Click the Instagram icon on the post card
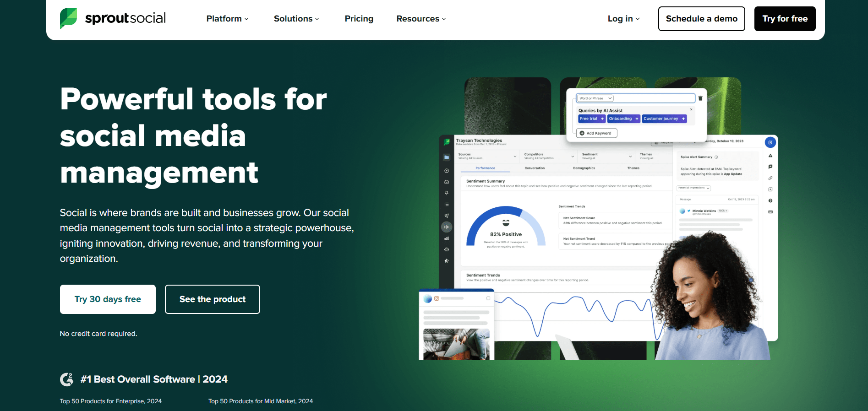The height and width of the screenshot is (411, 868). [437, 298]
